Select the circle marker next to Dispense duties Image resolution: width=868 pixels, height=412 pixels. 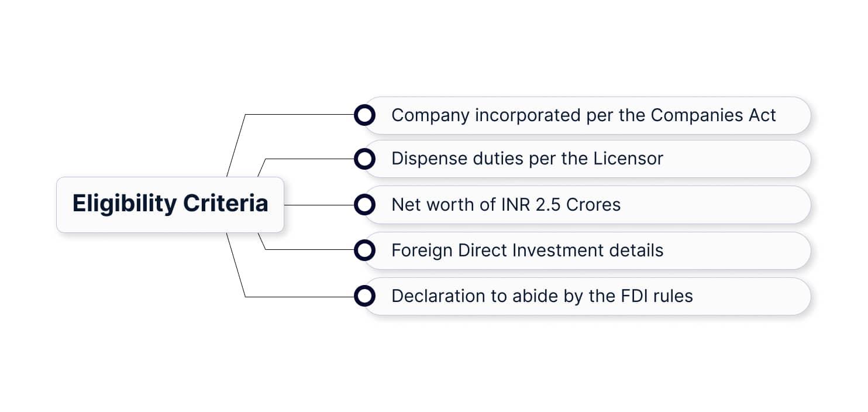364,159
